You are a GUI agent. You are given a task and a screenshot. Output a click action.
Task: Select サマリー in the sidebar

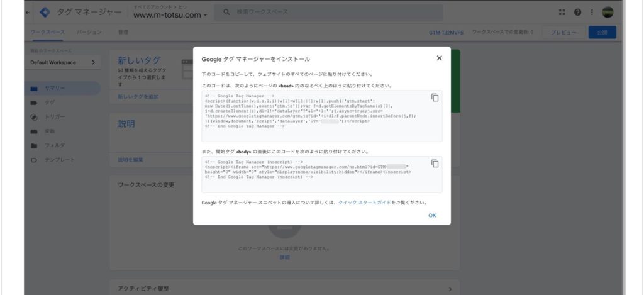[62, 88]
